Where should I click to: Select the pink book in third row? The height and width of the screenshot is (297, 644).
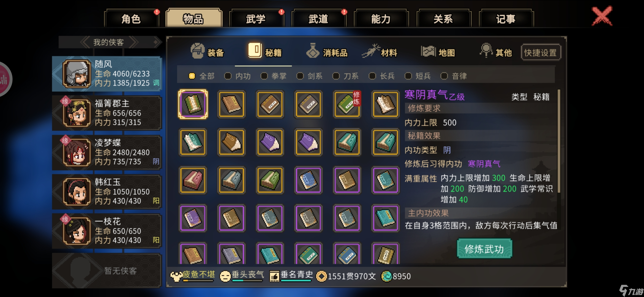pos(193,180)
